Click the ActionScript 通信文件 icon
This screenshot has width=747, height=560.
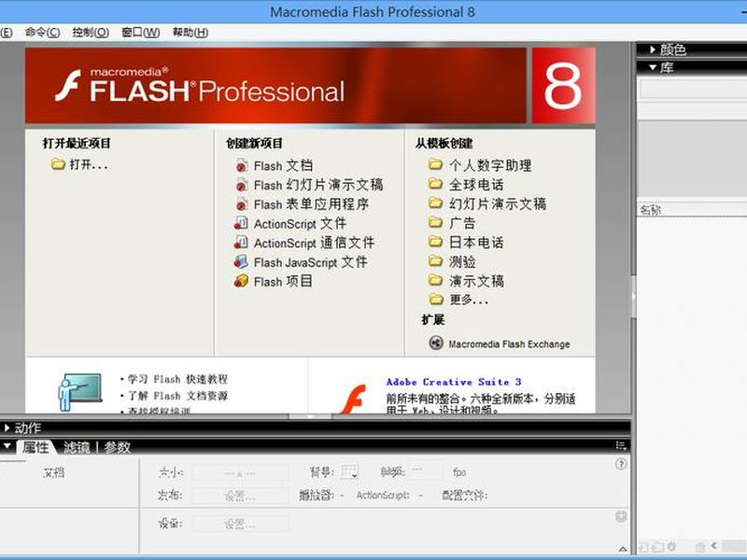[241, 243]
